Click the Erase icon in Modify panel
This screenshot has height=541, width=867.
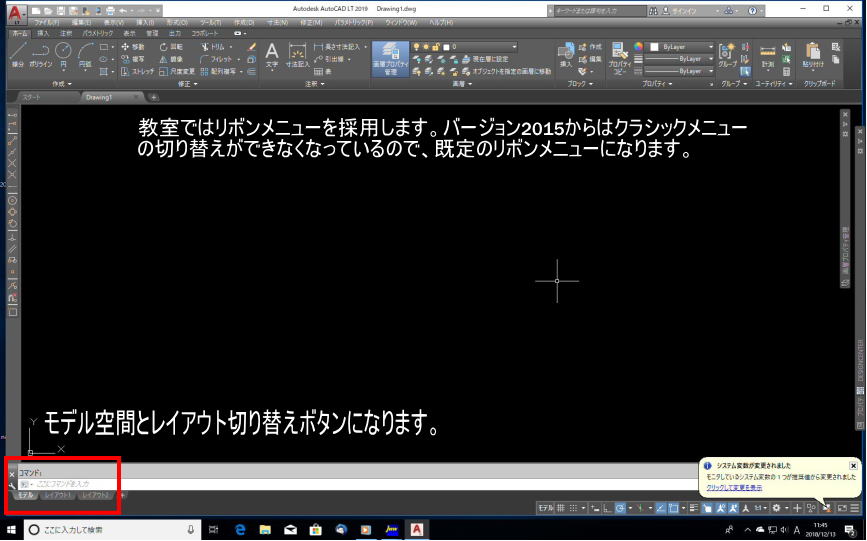252,47
